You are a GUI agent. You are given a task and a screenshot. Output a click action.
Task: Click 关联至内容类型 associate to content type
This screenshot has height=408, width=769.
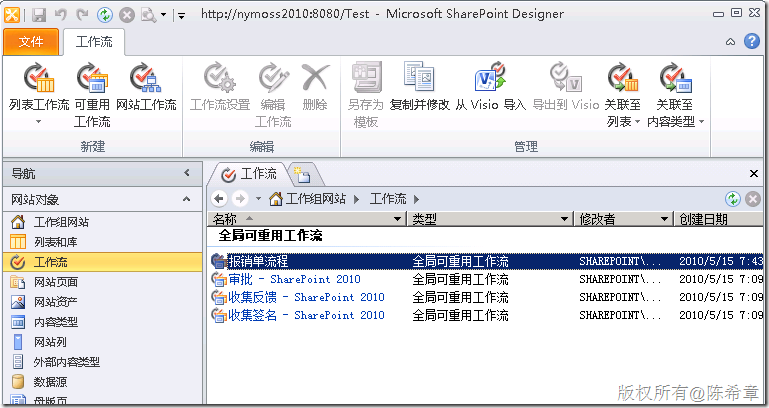pos(675,94)
